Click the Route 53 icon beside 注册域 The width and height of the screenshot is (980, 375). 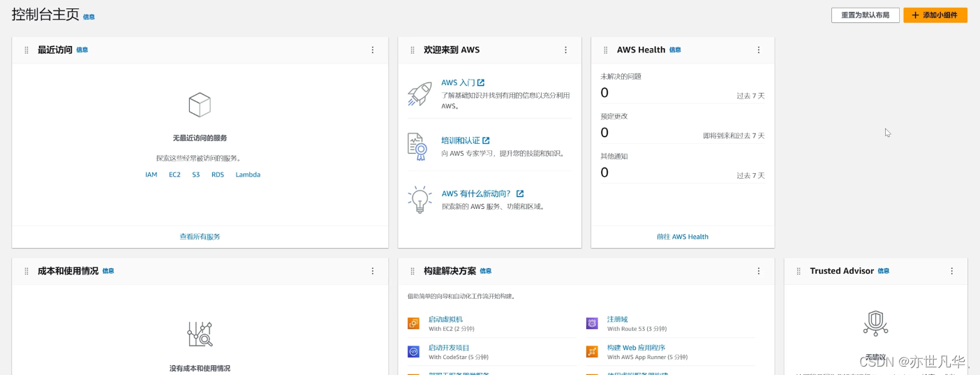click(x=592, y=323)
